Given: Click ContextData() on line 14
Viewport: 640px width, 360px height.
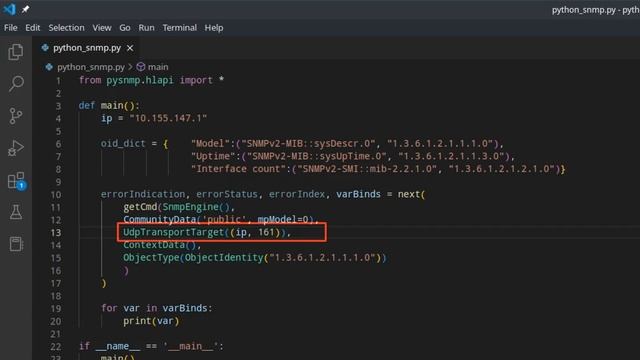Looking at the screenshot, I should coord(160,245).
